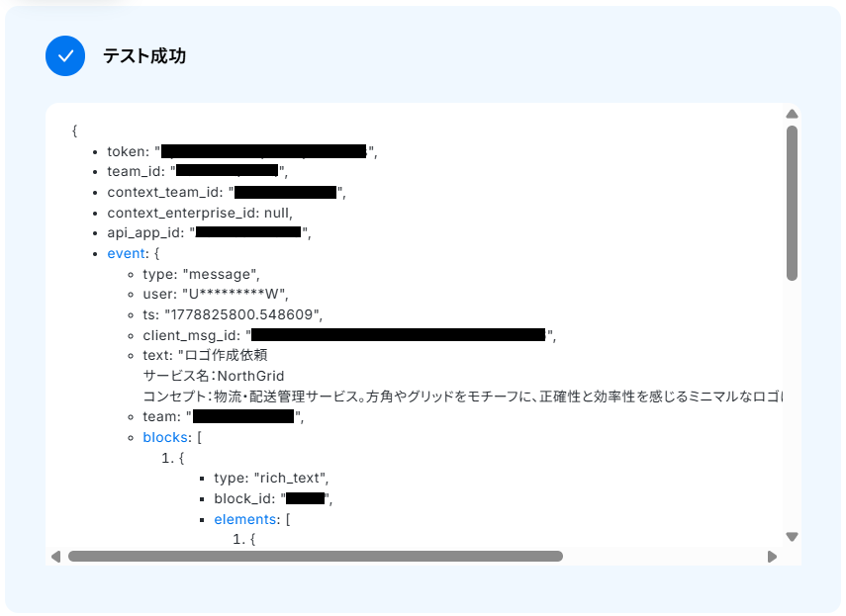Select the team_id entry

pos(198,171)
